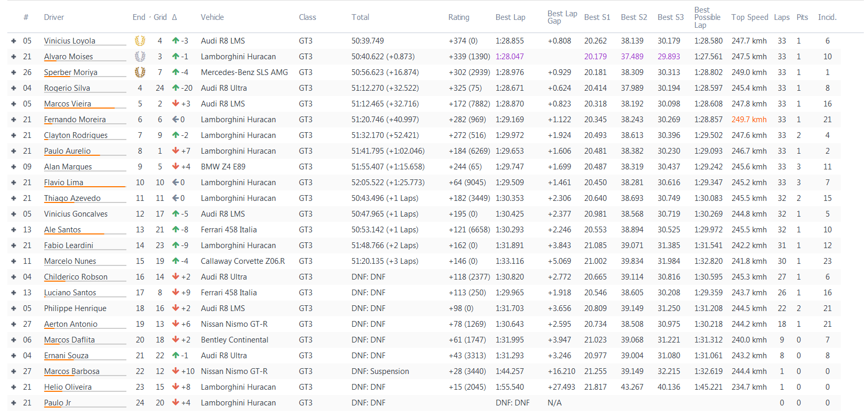Sort table by Driver column header

[x=54, y=17]
